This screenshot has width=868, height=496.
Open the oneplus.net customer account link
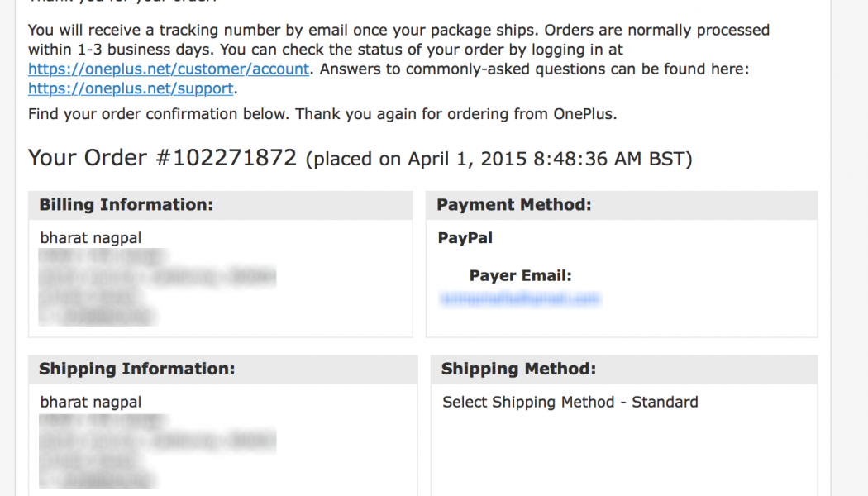point(169,69)
